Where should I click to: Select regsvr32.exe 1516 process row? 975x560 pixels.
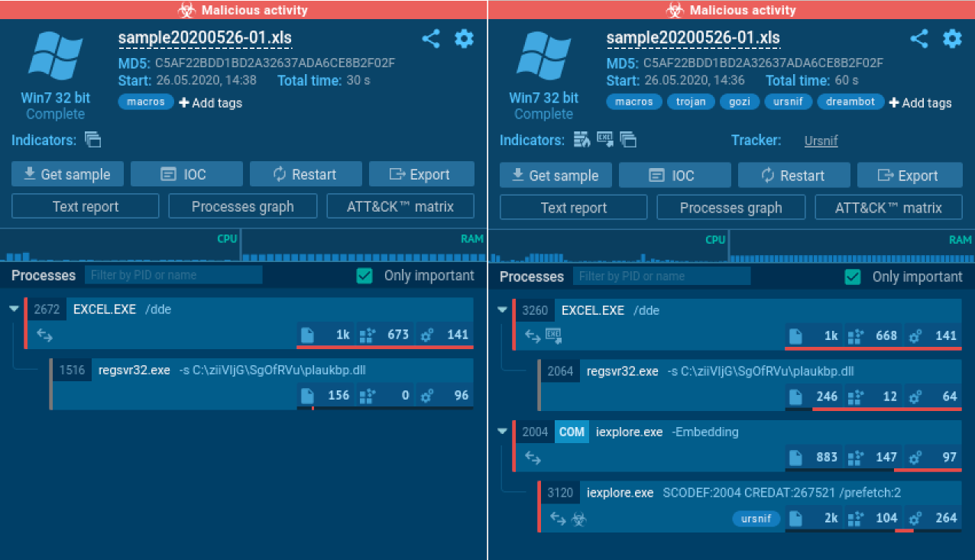262,384
